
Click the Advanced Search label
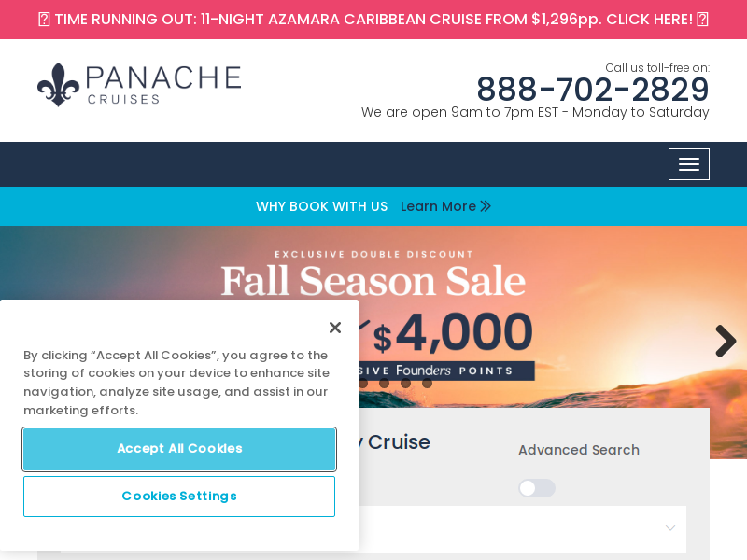(x=579, y=450)
